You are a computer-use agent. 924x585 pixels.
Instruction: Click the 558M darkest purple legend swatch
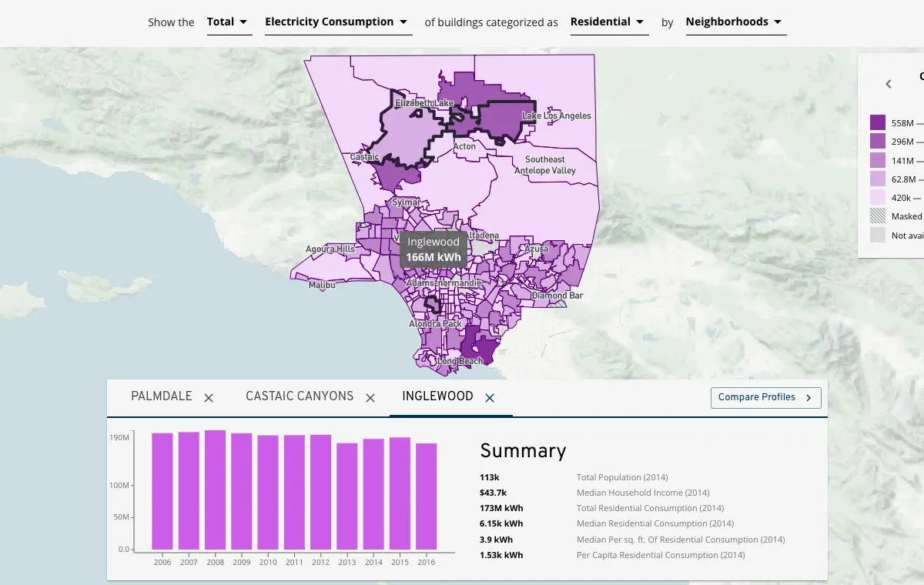(878, 122)
